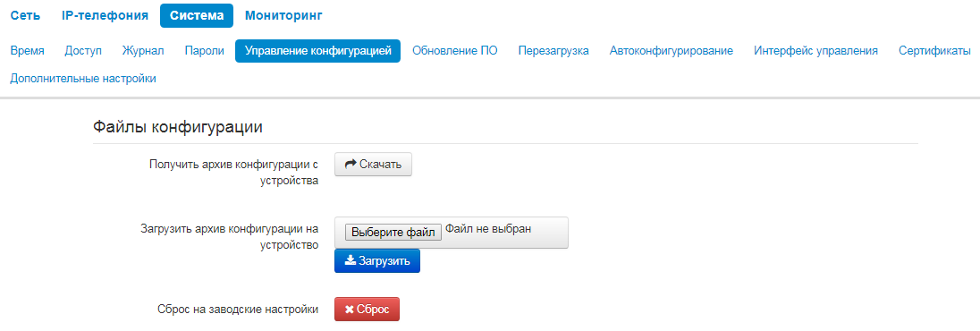
Task: Open the Автоконфигурирование tab
Action: pos(672,51)
